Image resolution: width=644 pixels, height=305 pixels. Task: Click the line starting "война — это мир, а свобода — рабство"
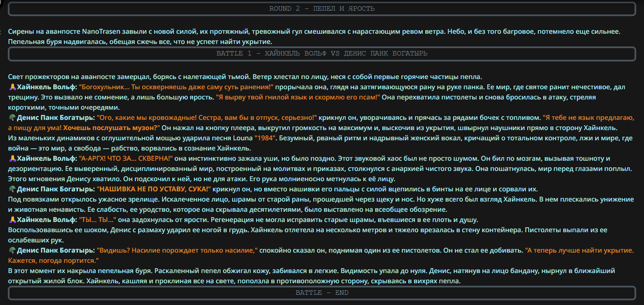[x=130, y=148]
